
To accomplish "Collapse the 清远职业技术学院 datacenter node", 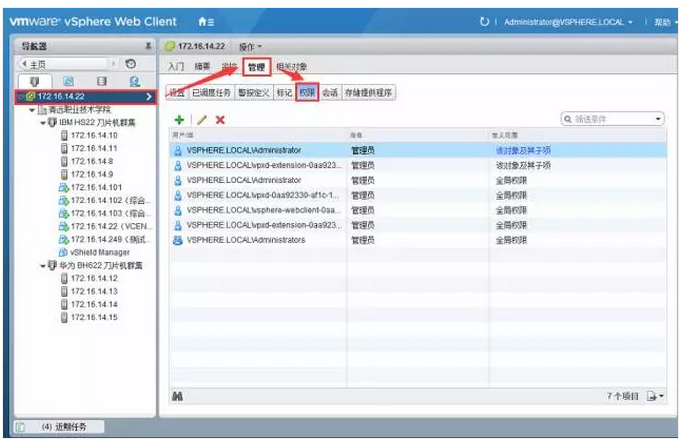I will pos(32,110).
